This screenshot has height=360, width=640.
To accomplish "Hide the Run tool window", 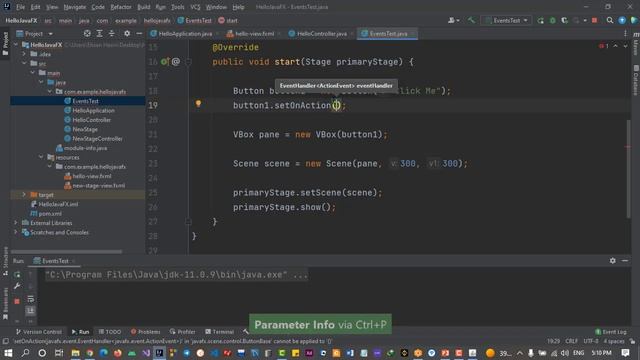I will tap(625, 260).
